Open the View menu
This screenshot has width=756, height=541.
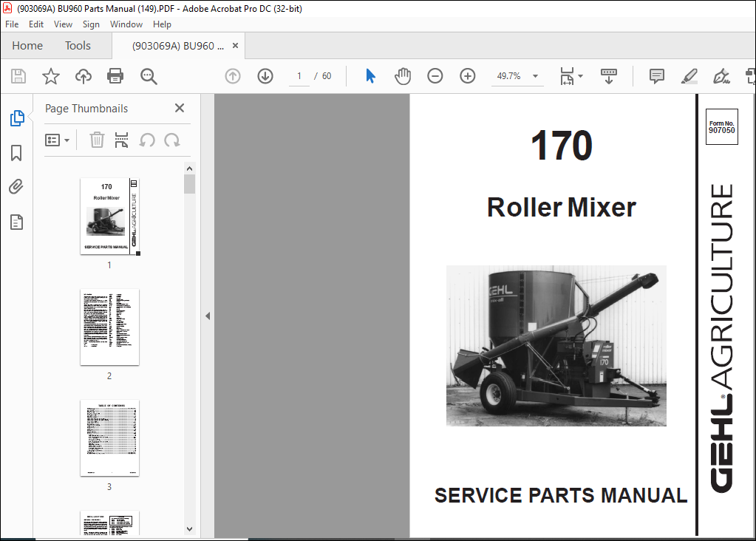click(x=63, y=24)
